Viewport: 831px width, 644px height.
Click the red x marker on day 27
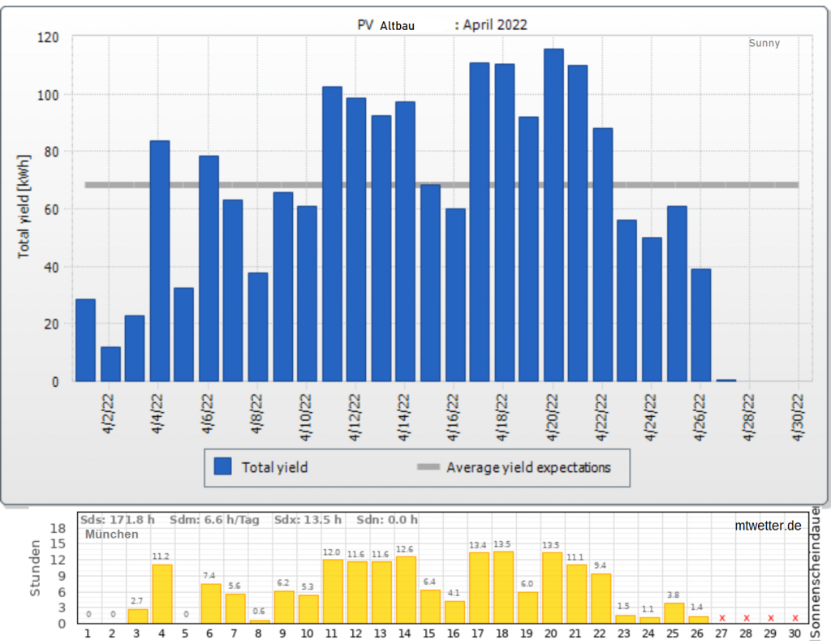722,618
